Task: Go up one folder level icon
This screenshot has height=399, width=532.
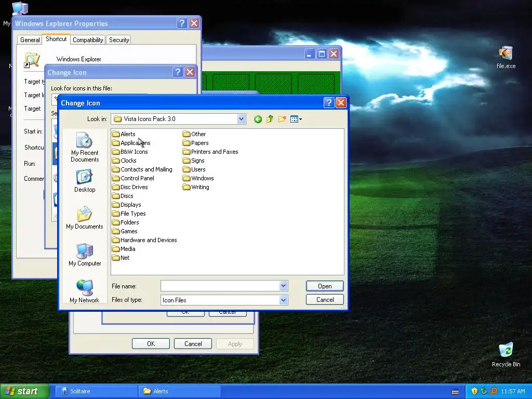Action: 270,119
